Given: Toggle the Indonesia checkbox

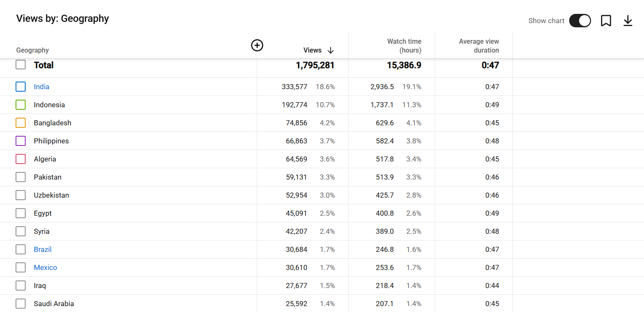Looking at the screenshot, I should (21, 105).
